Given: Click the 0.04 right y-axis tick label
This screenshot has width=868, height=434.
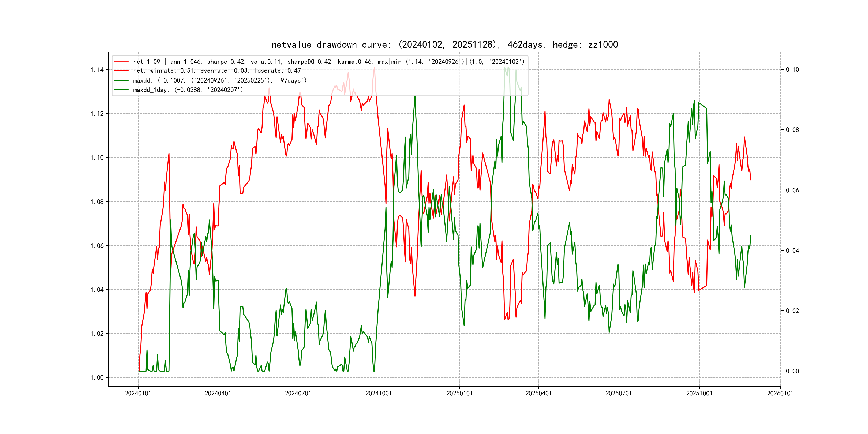Looking at the screenshot, I should (x=792, y=251).
